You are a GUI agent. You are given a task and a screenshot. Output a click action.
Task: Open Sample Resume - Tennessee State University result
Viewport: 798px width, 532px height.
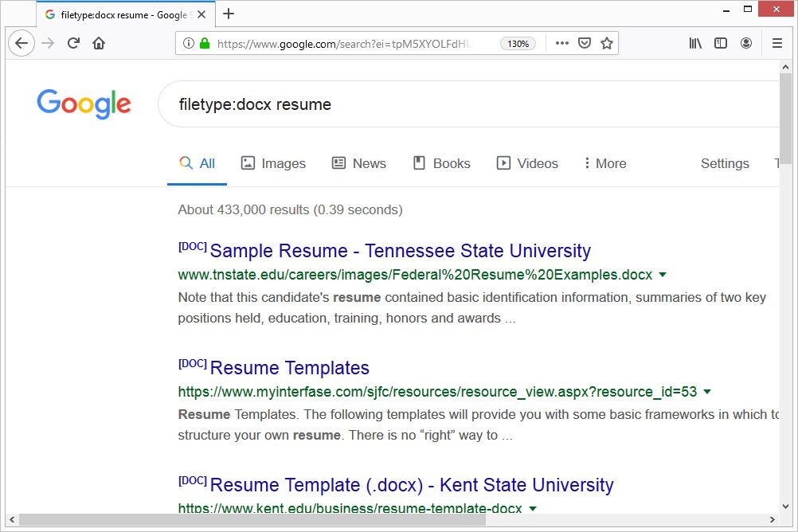[400, 251]
